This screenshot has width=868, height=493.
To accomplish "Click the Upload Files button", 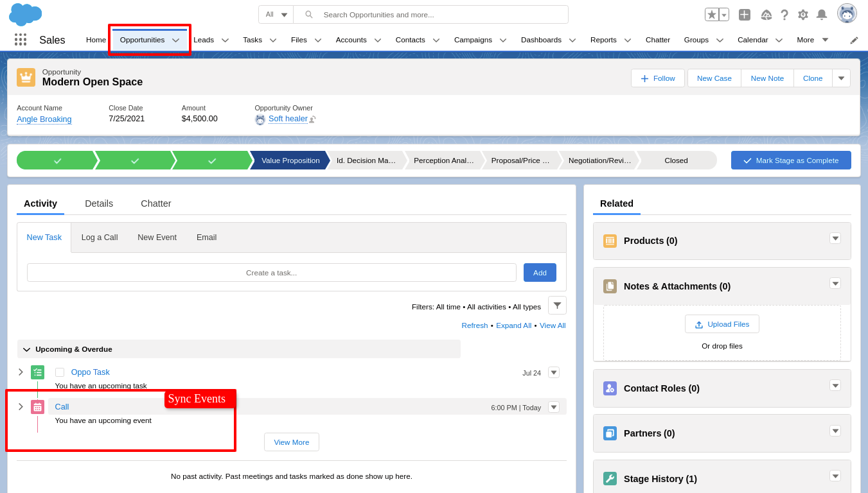I will pyautogui.click(x=722, y=324).
